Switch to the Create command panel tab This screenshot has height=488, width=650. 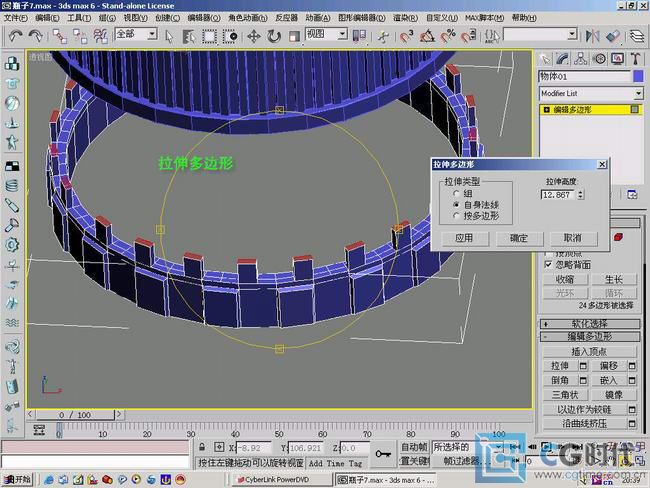[x=545, y=59]
